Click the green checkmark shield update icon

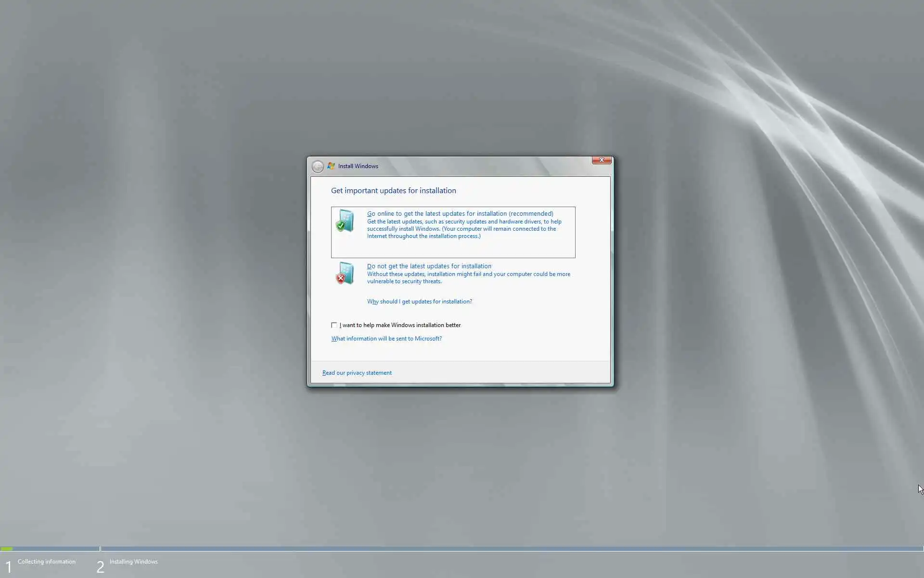pyautogui.click(x=345, y=221)
